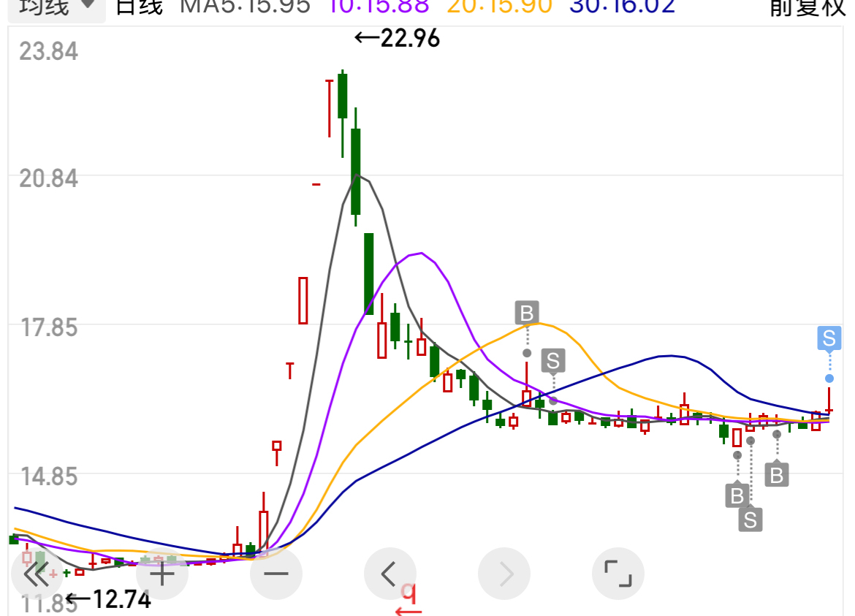Image resolution: width=855 pixels, height=616 pixels.
Task: Move chart right with the next arrow
Action: (x=503, y=574)
